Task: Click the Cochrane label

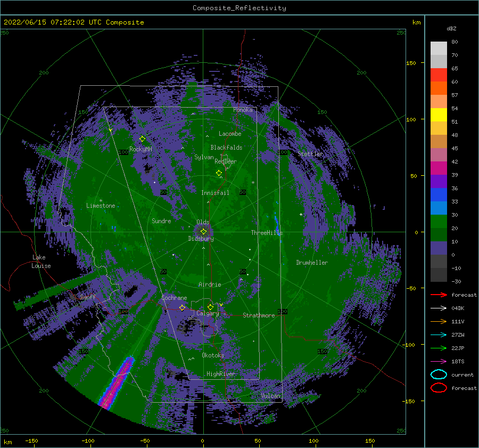Action: (x=174, y=298)
